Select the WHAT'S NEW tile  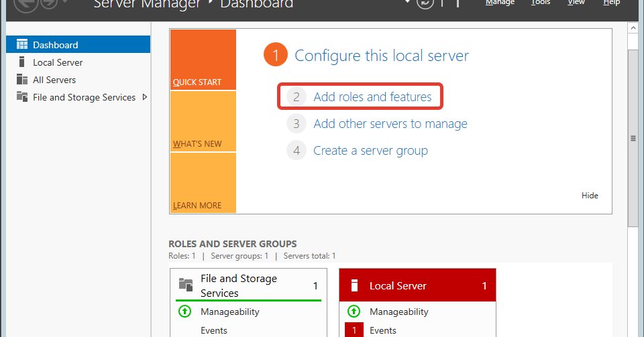[x=203, y=121]
